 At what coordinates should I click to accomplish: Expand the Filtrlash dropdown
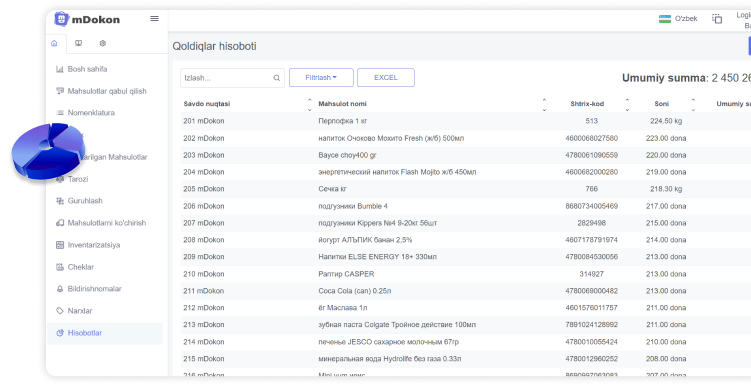click(x=321, y=78)
